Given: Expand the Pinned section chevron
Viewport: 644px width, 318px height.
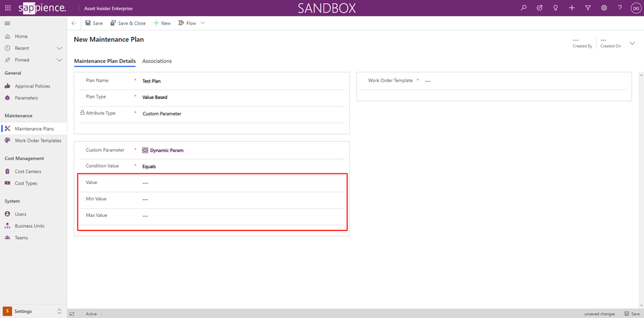Looking at the screenshot, I should [59, 60].
